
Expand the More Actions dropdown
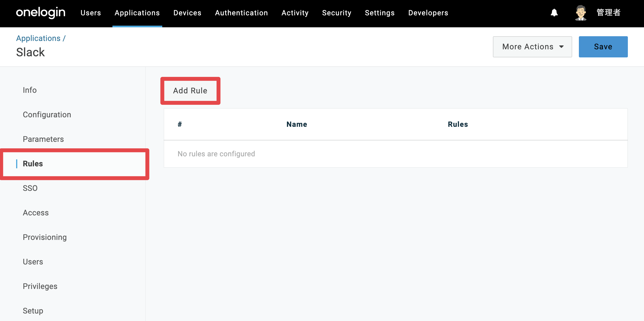pos(532,47)
